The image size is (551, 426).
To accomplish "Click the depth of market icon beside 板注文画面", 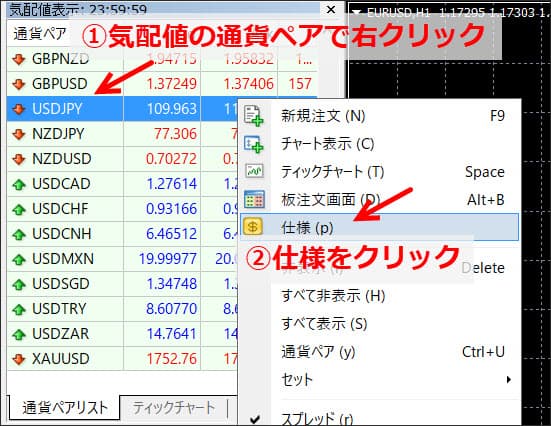I will pyautogui.click(x=254, y=200).
